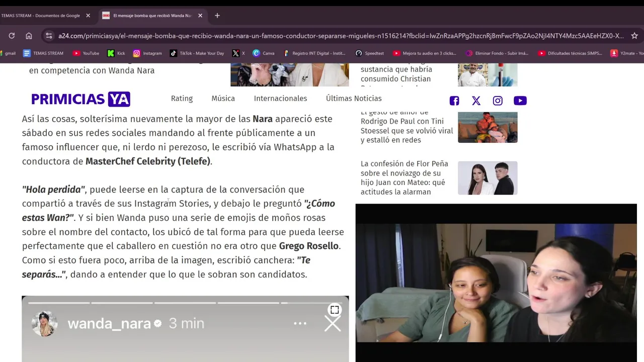The image size is (644, 362).
Task: Click the quoted 'Hola perdida' text
Action: tap(53, 190)
